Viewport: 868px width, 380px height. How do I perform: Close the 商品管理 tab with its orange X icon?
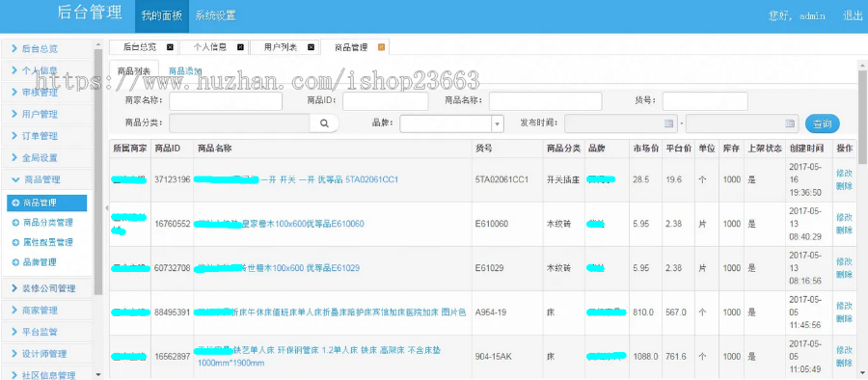pyautogui.click(x=381, y=47)
